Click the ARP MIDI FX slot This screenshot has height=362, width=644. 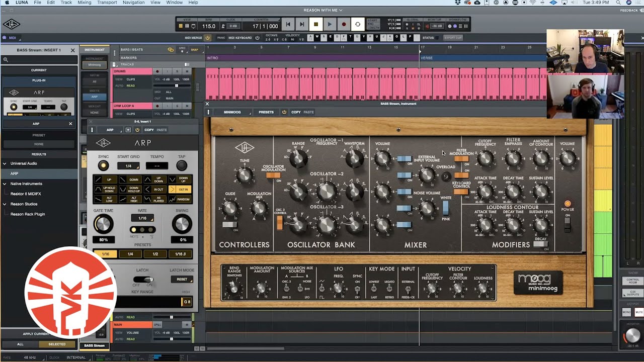click(x=95, y=97)
